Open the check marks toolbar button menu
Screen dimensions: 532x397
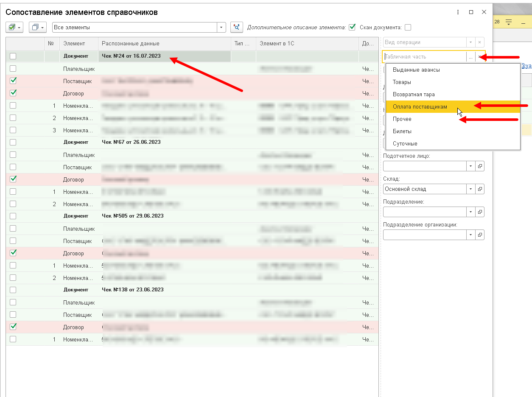point(15,27)
